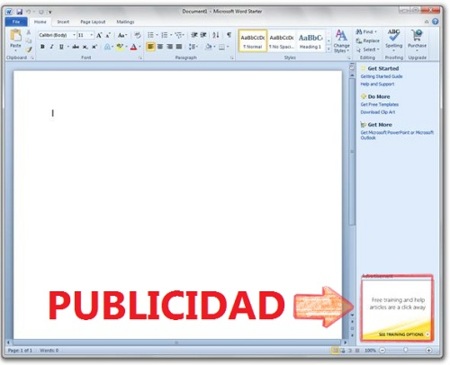This screenshot has height=365, width=450.
Task: Click the Replace button
Action: point(368,41)
